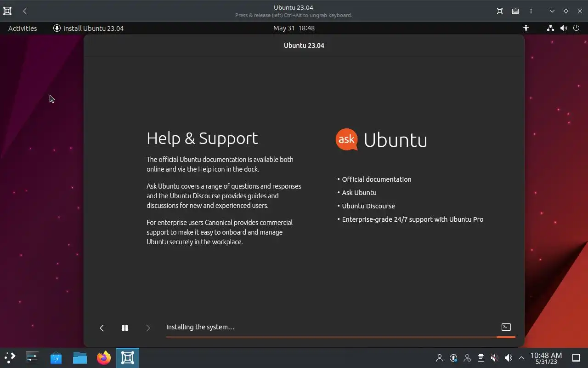Click the power icon in Ubuntu top bar
The width and height of the screenshot is (588, 368).
[577, 28]
